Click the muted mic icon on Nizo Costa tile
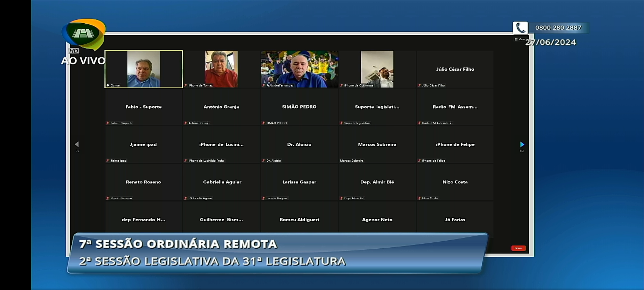The width and height of the screenshot is (644, 290). coord(419,198)
